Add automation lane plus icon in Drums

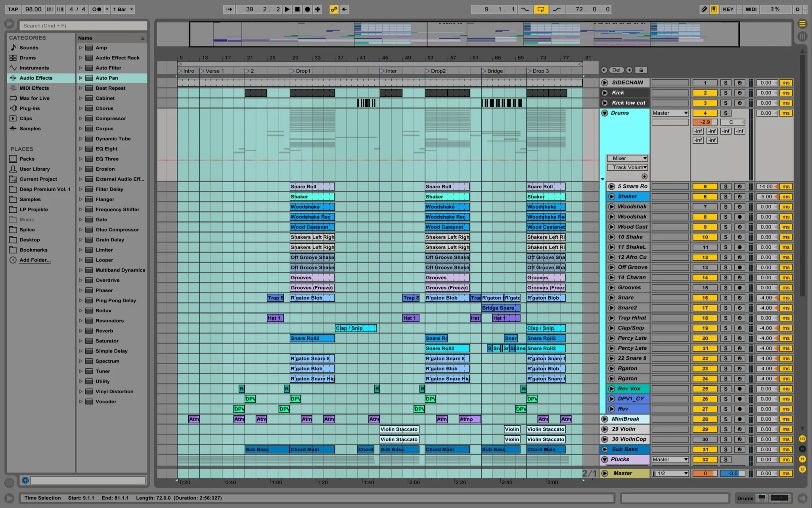pos(644,176)
